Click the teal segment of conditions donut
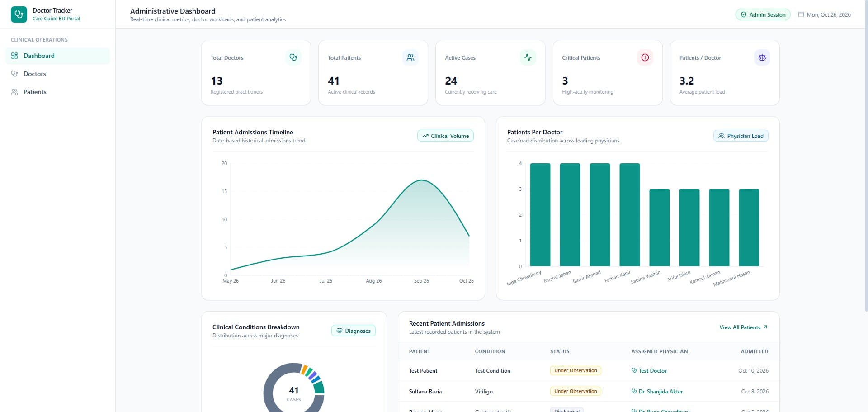This screenshot has height=412, width=868. click(319, 387)
